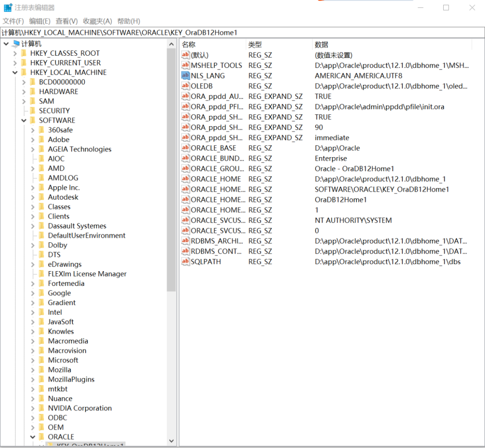Select the ODBC key
This screenshot has height=448, width=485.
[57, 417]
